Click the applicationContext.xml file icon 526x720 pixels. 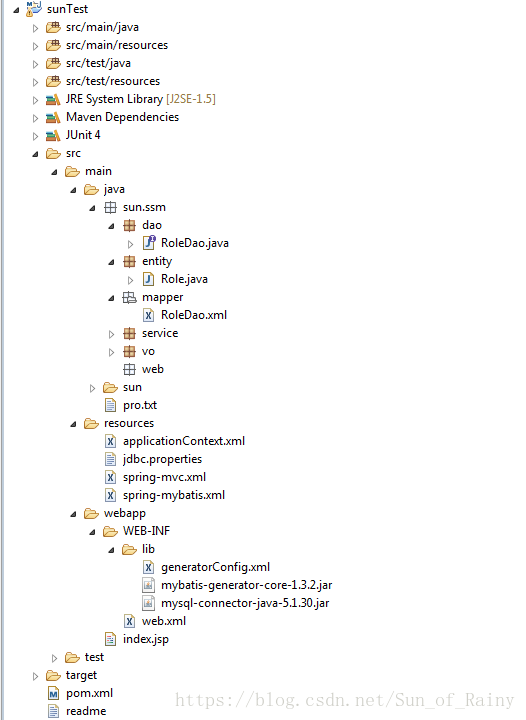click(x=110, y=441)
